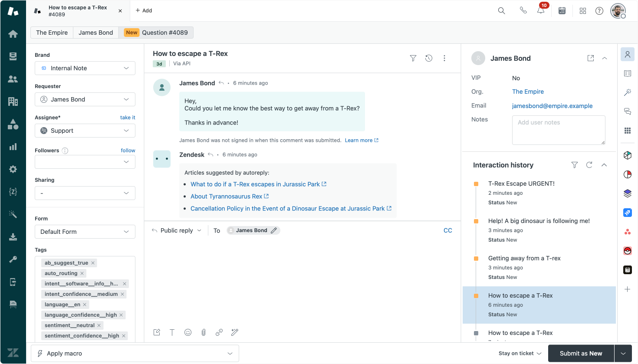The width and height of the screenshot is (638, 364).
Task: Filter interaction history funnel icon
Action: pos(575,165)
